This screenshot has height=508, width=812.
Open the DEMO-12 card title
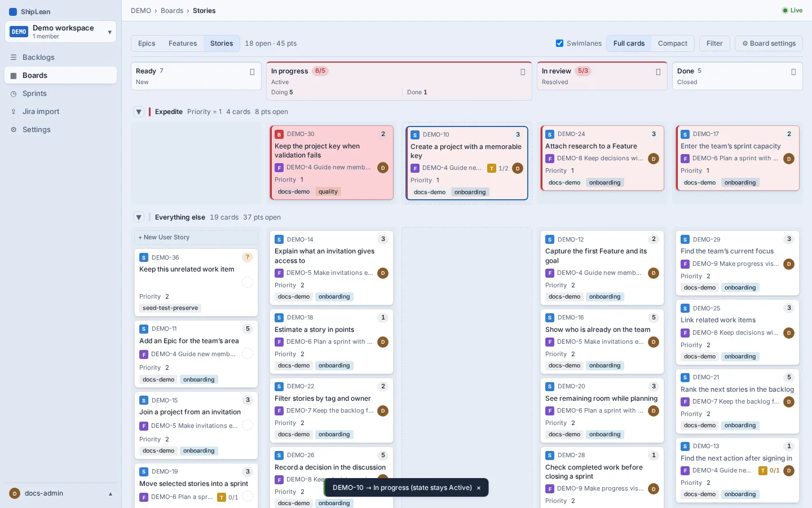point(596,256)
